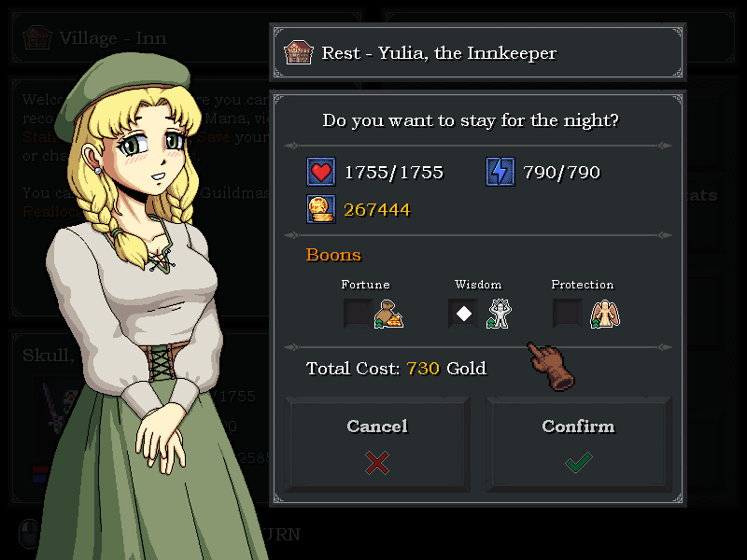Confirm staying for the night

[578, 444]
